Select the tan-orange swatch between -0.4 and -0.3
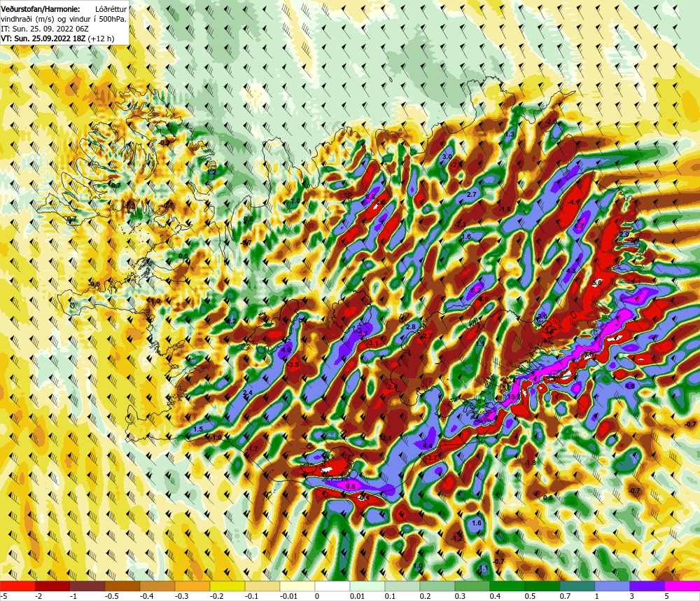This screenshot has height=601, width=700. 157,586
